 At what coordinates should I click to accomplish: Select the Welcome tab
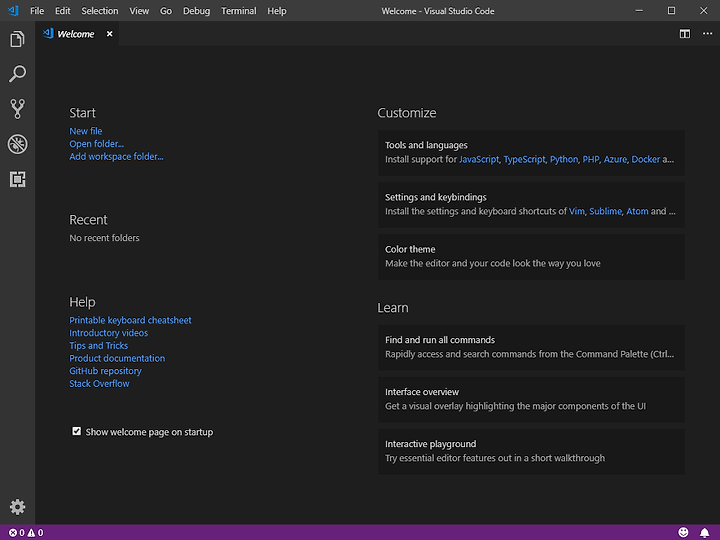(x=77, y=34)
